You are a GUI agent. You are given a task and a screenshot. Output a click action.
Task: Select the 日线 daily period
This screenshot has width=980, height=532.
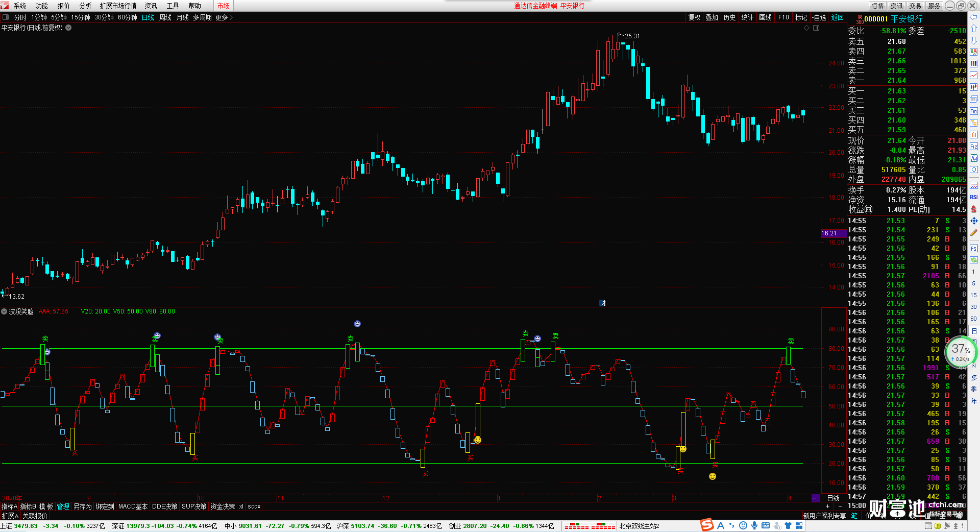[148, 17]
